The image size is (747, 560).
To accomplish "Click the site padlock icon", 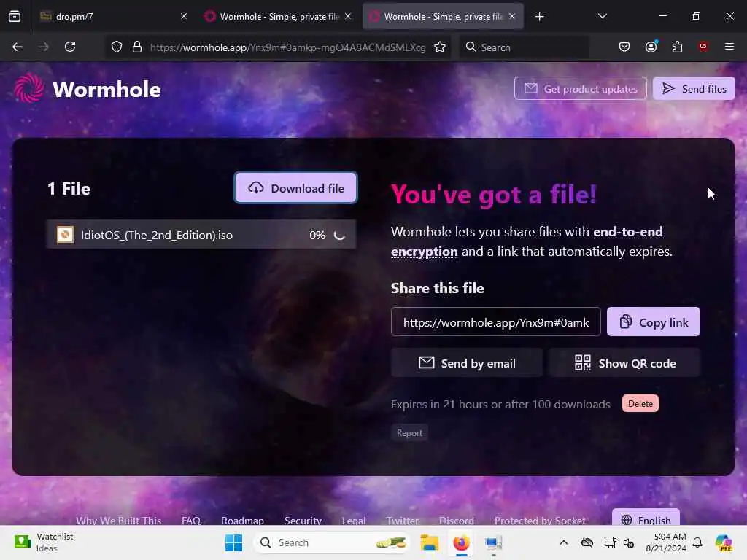I will pos(137,47).
